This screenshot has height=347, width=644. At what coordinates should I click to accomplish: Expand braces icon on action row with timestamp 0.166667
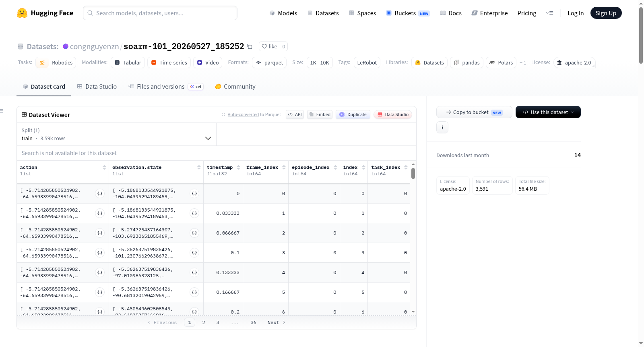[x=100, y=292]
